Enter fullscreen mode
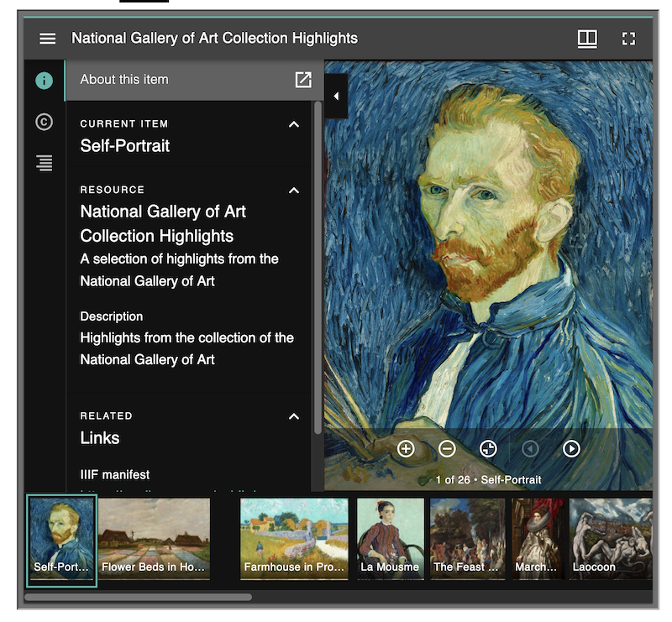 (628, 38)
